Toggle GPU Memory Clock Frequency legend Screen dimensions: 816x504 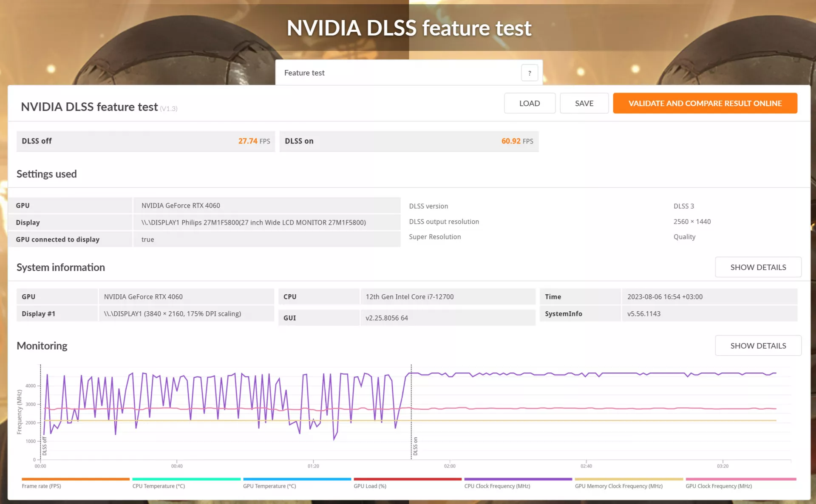pyautogui.click(x=619, y=486)
